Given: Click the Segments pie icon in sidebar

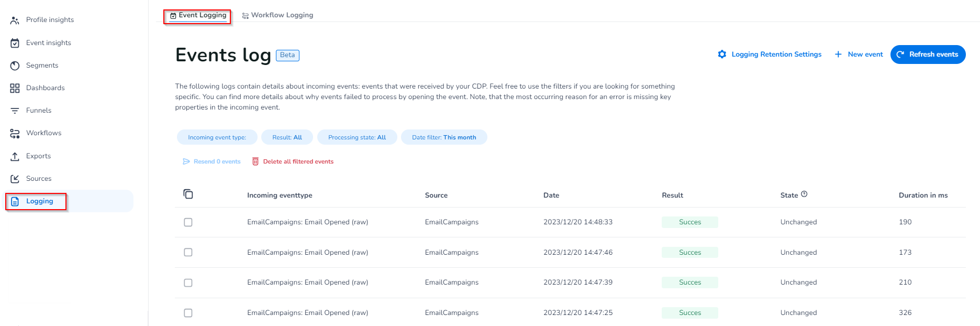Looking at the screenshot, I should coord(15,66).
